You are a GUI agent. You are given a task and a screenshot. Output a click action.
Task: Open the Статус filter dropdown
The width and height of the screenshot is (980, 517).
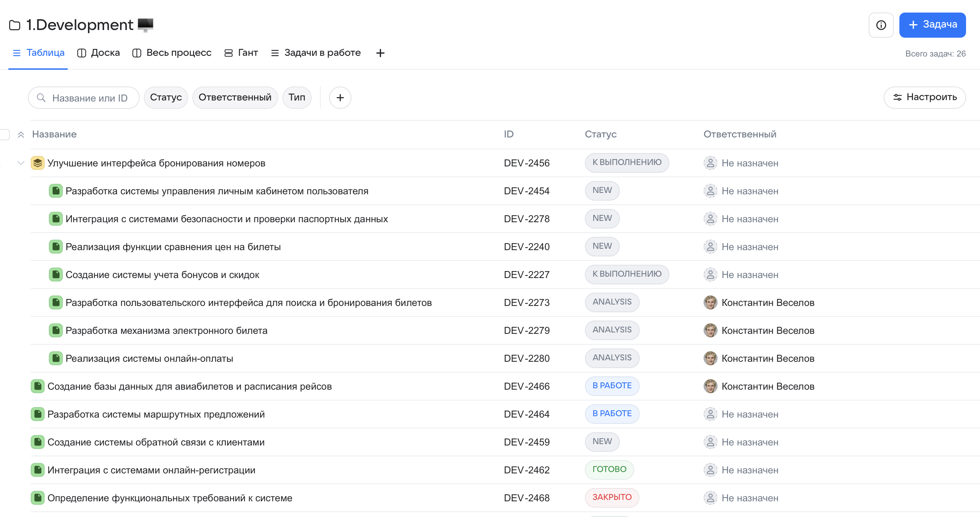tap(165, 98)
